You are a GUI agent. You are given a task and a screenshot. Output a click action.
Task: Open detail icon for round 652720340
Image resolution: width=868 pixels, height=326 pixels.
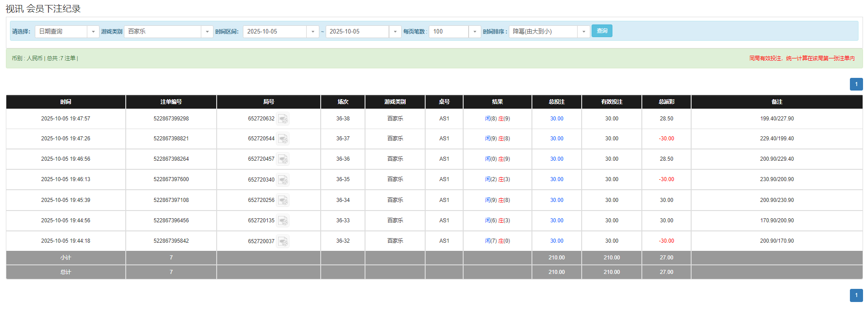(x=283, y=180)
